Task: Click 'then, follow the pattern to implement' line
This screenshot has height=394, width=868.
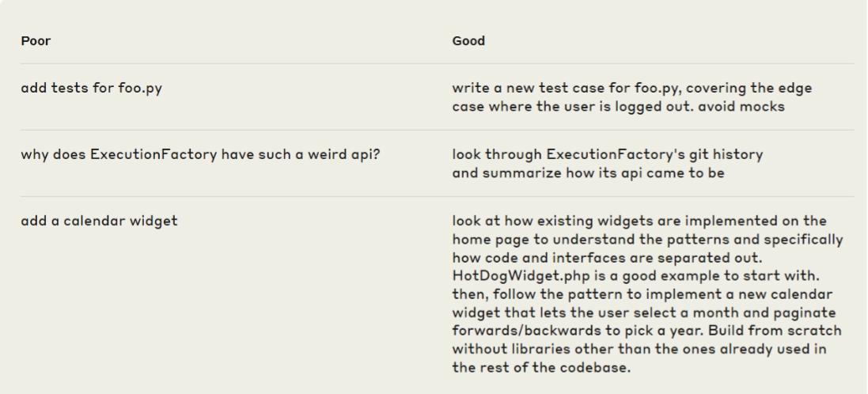Action: 642,294
